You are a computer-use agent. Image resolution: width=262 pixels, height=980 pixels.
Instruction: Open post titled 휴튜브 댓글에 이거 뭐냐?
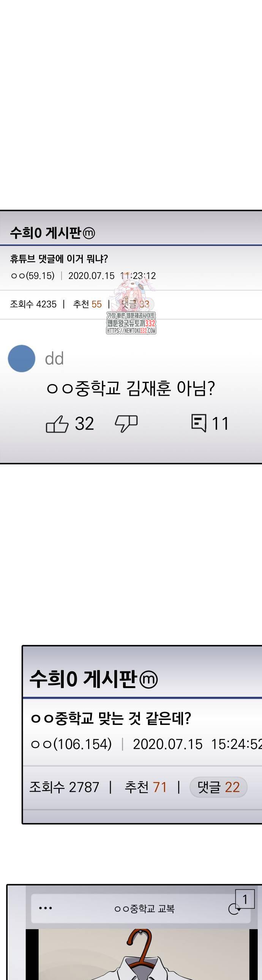pos(58,259)
